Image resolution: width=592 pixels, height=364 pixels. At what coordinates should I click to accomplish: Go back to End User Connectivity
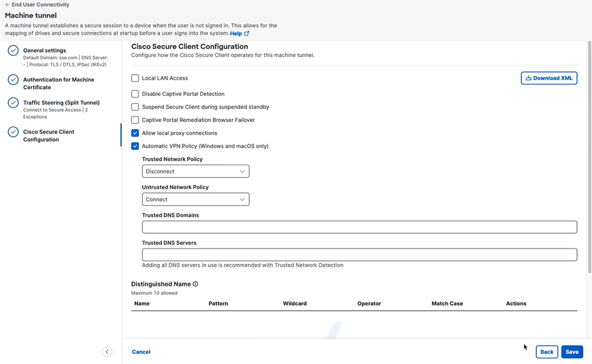click(37, 5)
